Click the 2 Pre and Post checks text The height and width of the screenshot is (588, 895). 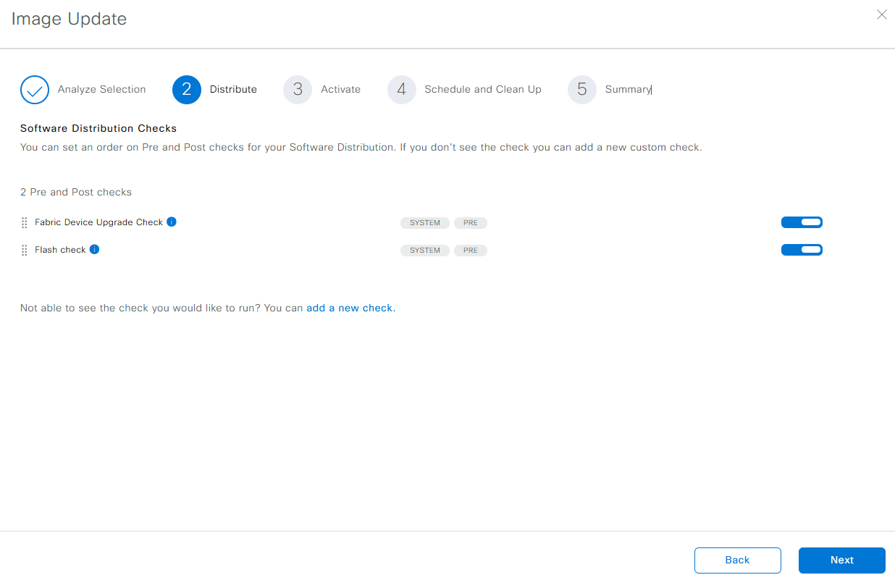point(76,192)
